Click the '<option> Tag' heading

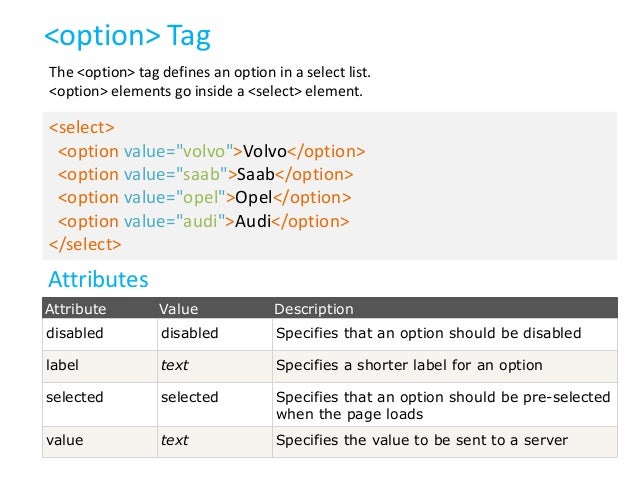[x=127, y=36]
